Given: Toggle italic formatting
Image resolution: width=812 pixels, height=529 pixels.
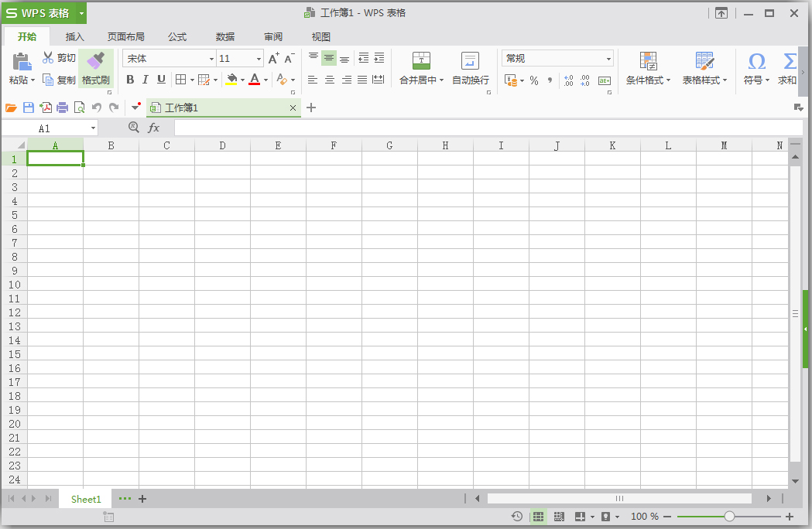Looking at the screenshot, I should click(145, 80).
